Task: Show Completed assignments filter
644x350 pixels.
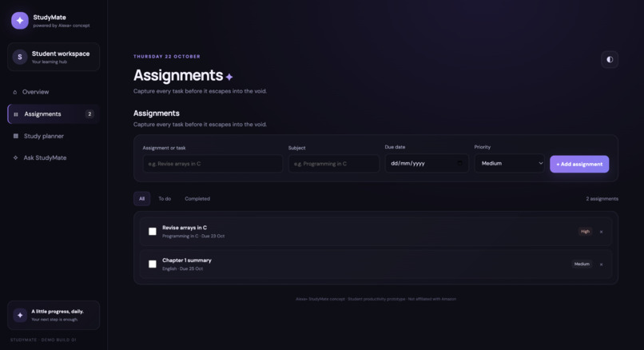Action: [197, 199]
